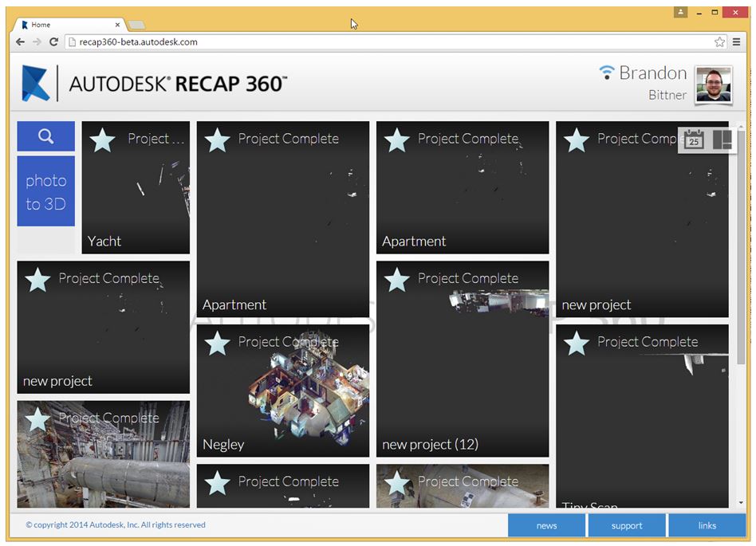The height and width of the screenshot is (546, 756).
Task: Click the Brandon user name text
Action: point(653,73)
